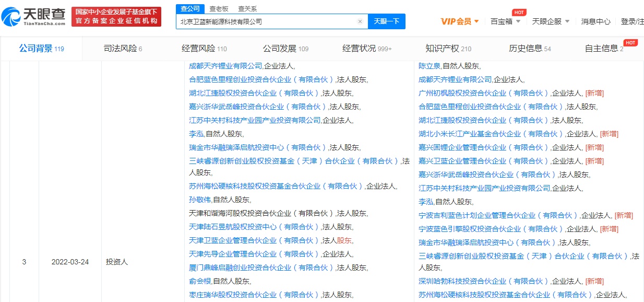Open 宁波蓝色引擎股权投资合伙企业 link
The image size is (644, 302).
pos(492,229)
